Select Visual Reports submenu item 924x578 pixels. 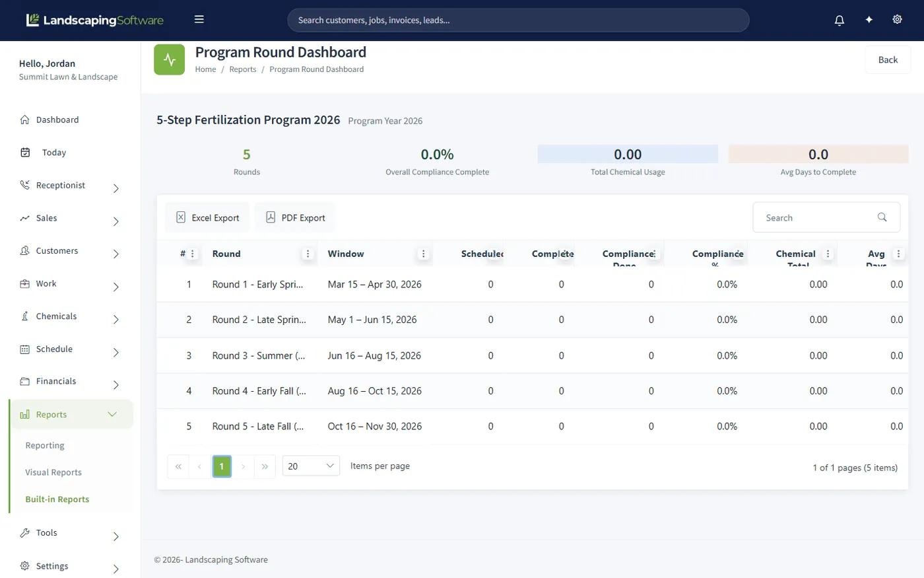click(x=53, y=472)
